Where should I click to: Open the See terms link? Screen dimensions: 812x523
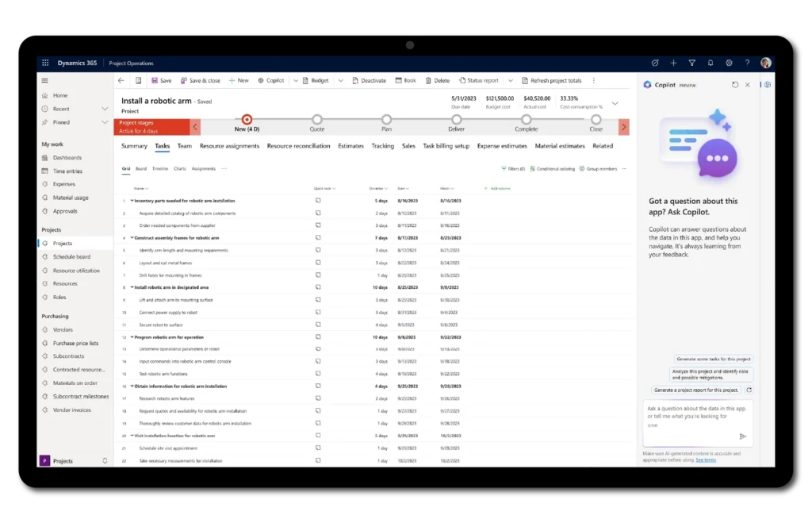click(706, 460)
